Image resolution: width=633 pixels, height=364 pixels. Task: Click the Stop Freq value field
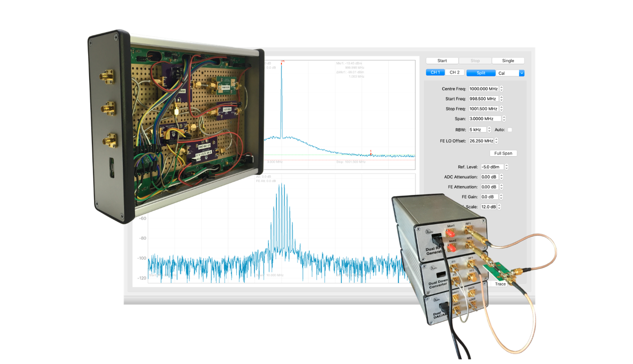click(483, 109)
